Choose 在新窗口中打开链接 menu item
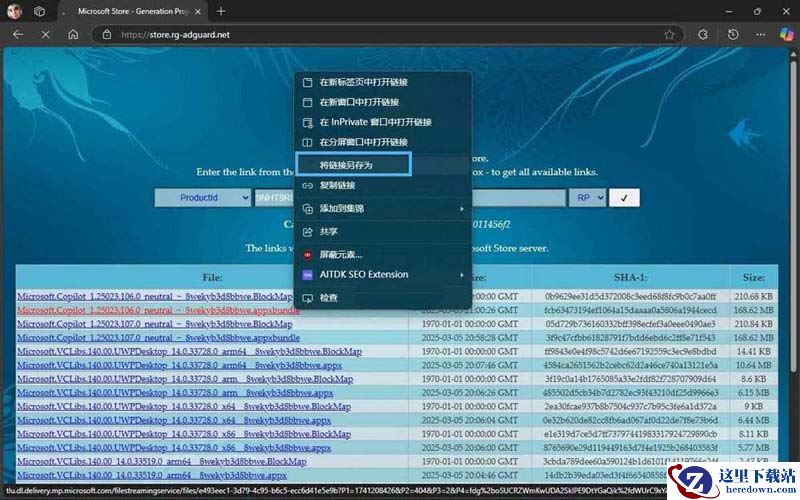This screenshot has width=800, height=500. (383, 102)
